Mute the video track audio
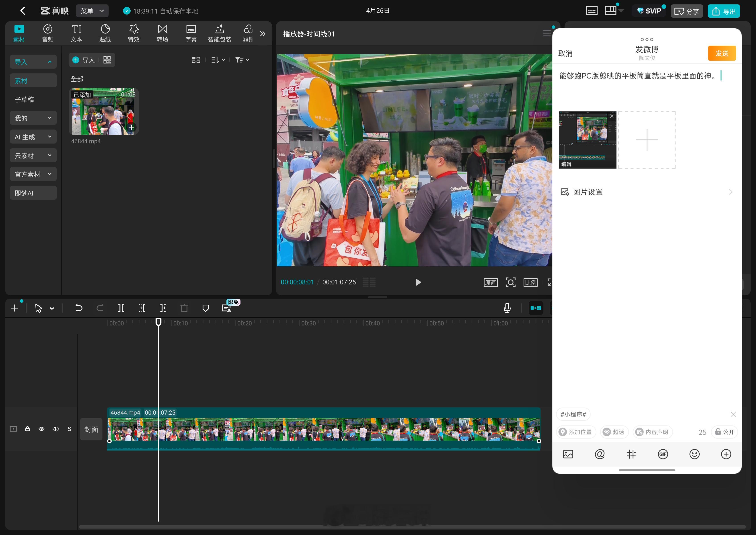Image resolution: width=756 pixels, height=535 pixels. (x=56, y=429)
